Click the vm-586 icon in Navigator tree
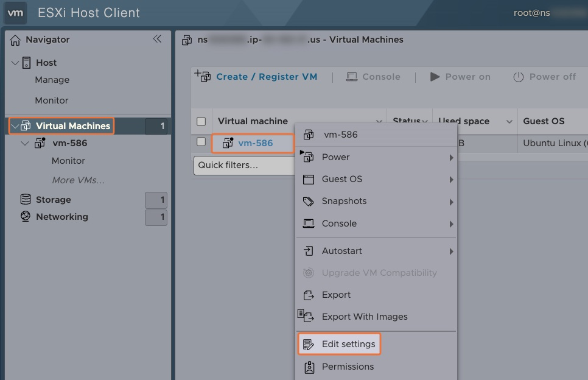 (x=40, y=143)
